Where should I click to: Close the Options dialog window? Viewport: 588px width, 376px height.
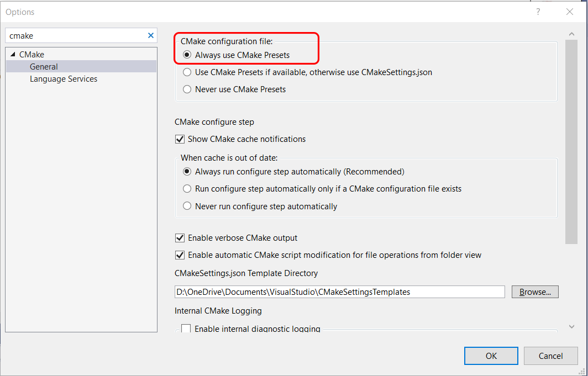click(x=570, y=12)
